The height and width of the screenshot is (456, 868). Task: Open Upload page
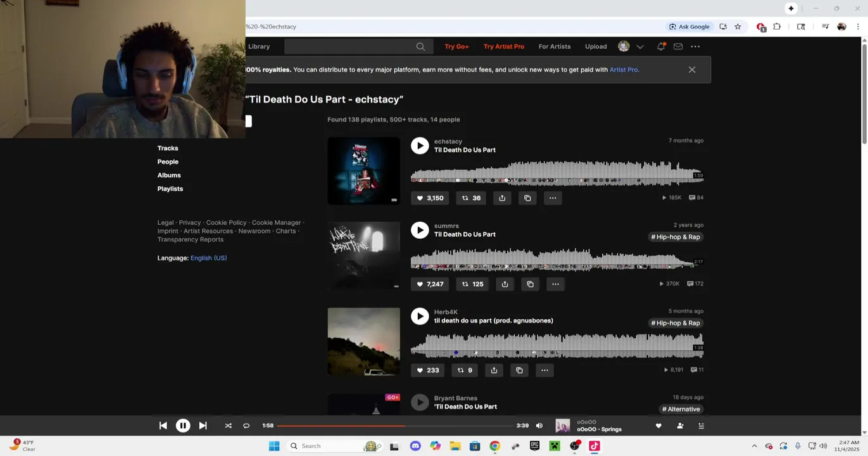point(596,47)
